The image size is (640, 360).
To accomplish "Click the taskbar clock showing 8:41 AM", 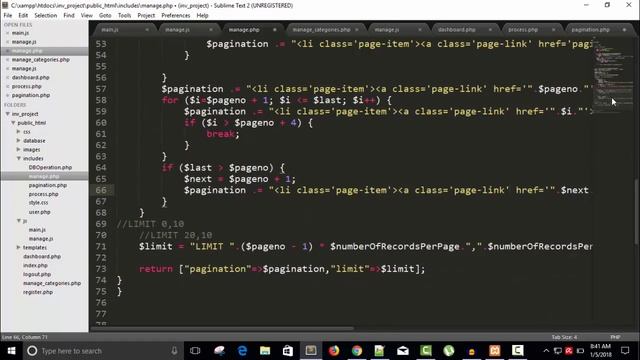I will (600, 351).
